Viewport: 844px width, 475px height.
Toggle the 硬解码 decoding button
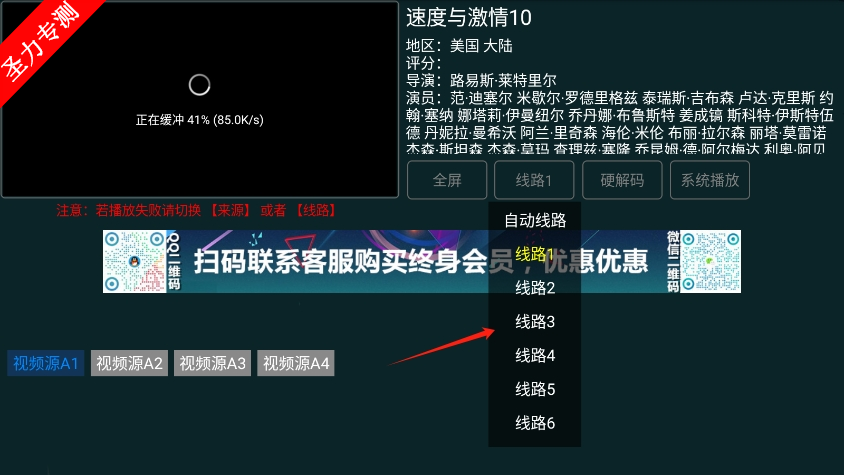pos(622,180)
